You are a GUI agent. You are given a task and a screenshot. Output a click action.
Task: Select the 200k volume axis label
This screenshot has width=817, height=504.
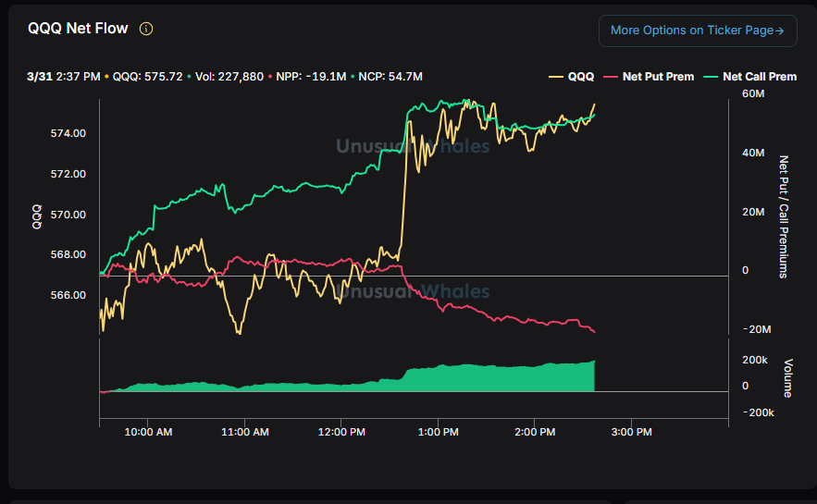click(755, 361)
